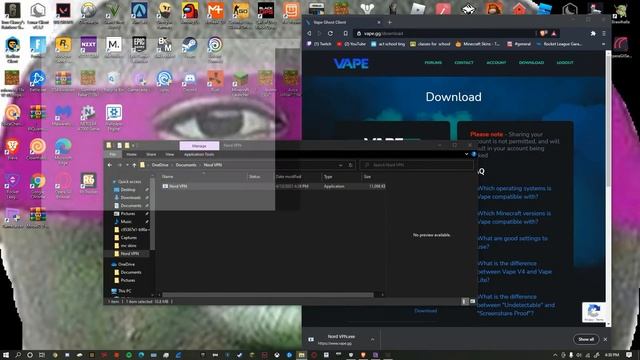Open the File tab in File Explorer
Image resolution: width=640 pixels, height=360 pixels.
pyautogui.click(x=113, y=154)
